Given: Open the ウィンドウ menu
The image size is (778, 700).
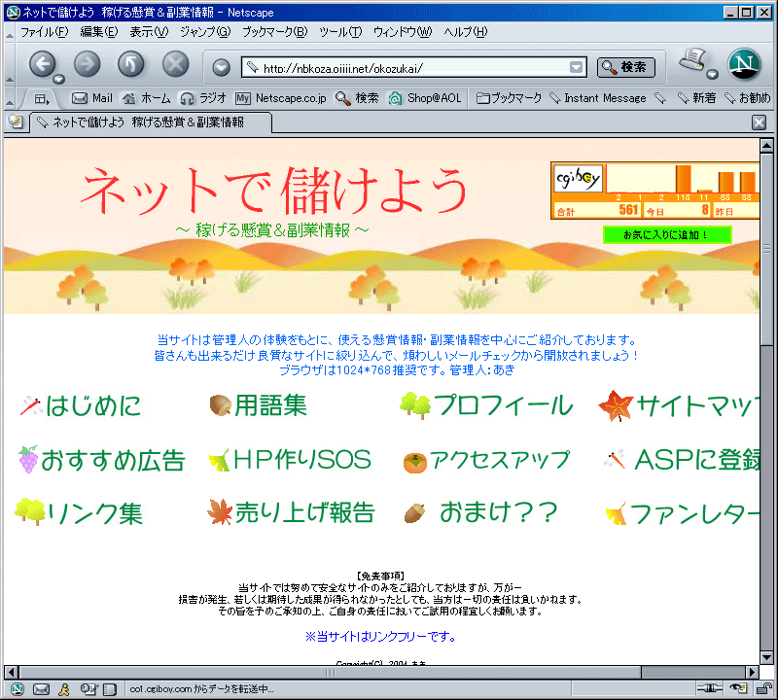Looking at the screenshot, I should pyautogui.click(x=403, y=32).
